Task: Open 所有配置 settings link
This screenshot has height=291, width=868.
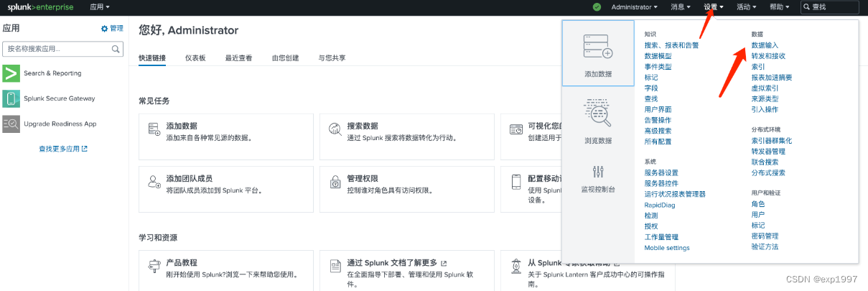Action: click(658, 142)
